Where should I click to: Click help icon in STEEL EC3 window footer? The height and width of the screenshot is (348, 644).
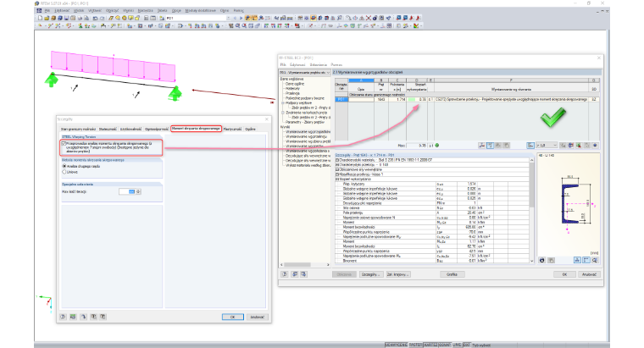[x=284, y=274]
